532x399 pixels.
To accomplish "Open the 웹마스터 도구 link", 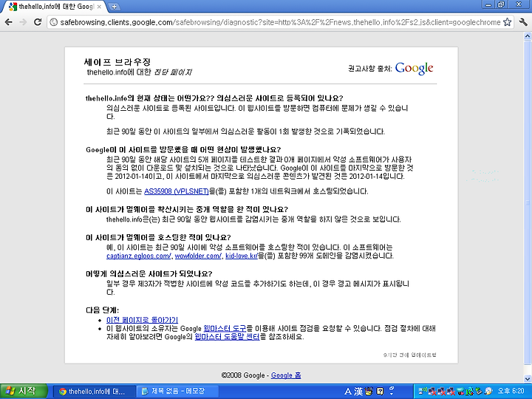I will click(x=225, y=328).
